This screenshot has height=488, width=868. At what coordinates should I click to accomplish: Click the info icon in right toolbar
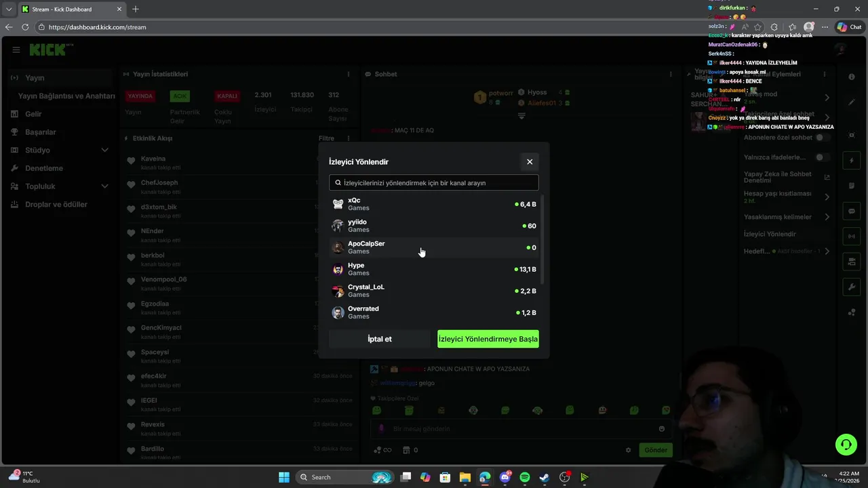tap(852, 77)
